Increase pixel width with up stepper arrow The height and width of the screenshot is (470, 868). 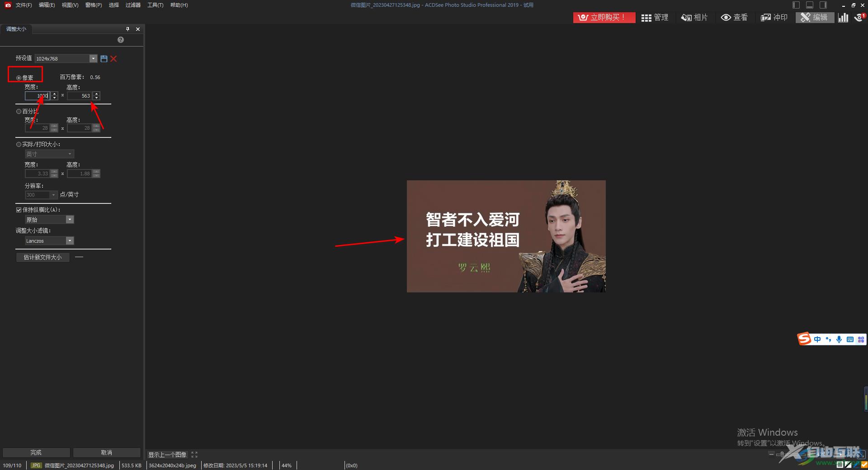coord(55,94)
